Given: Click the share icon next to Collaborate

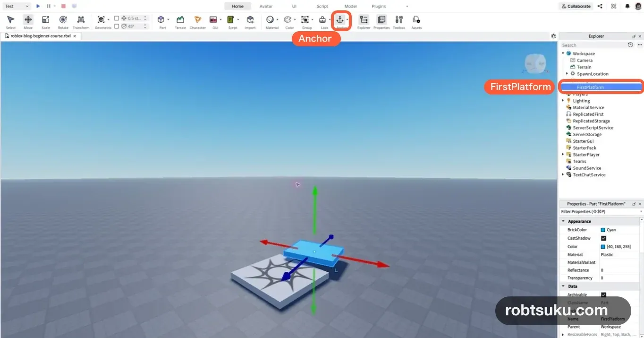Looking at the screenshot, I should point(600,6).
